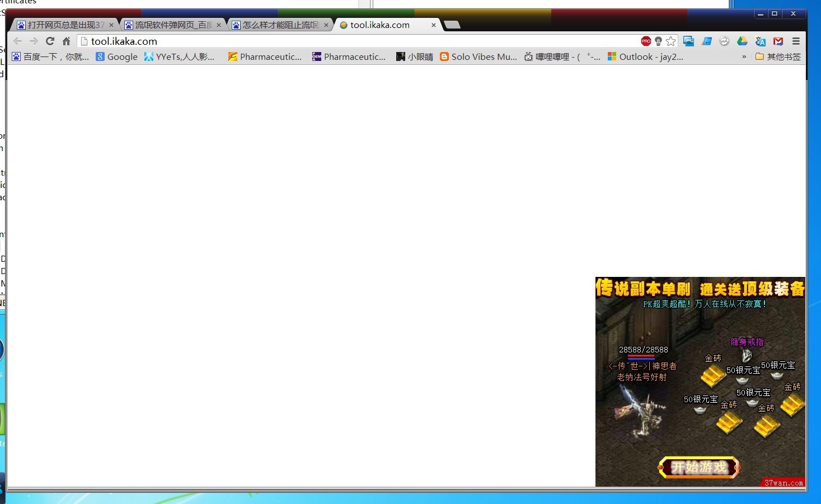Open the Google bookmark
821x504 pixels.
click(x=116, y=56)
